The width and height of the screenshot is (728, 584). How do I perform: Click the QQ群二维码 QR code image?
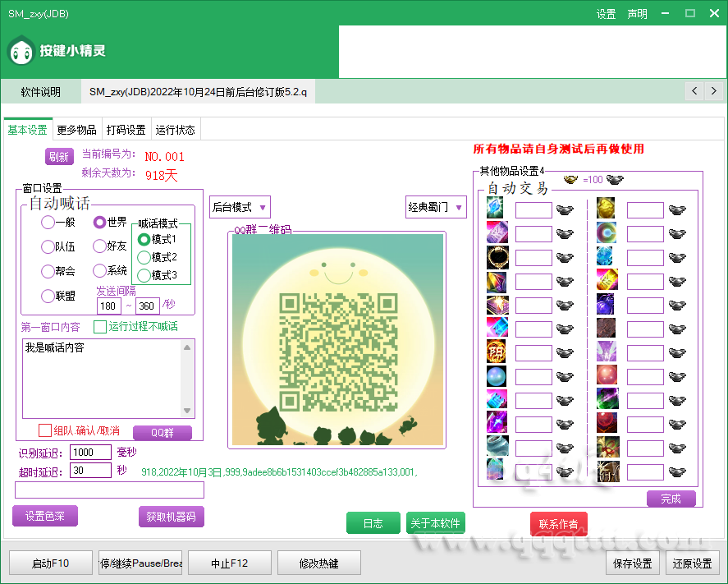click(x=338, y=339)
